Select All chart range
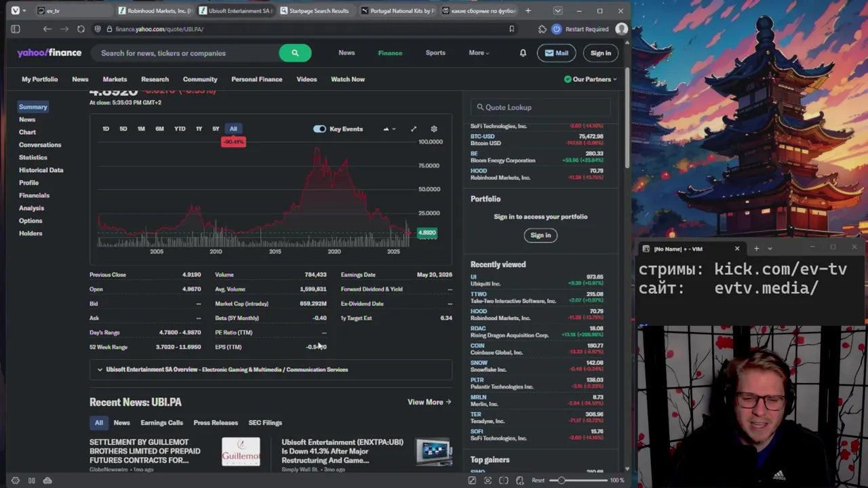This screenshot has height=488, width=868. point(233,129)
